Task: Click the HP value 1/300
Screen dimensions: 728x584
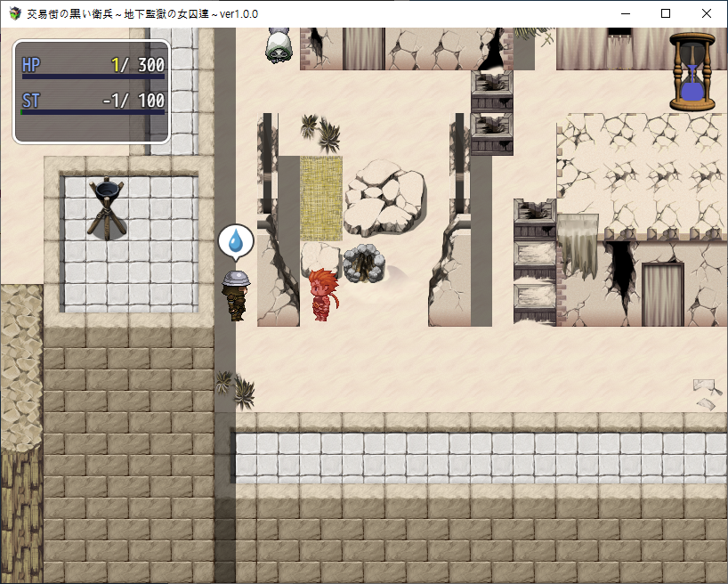Action: coord(138,65)
